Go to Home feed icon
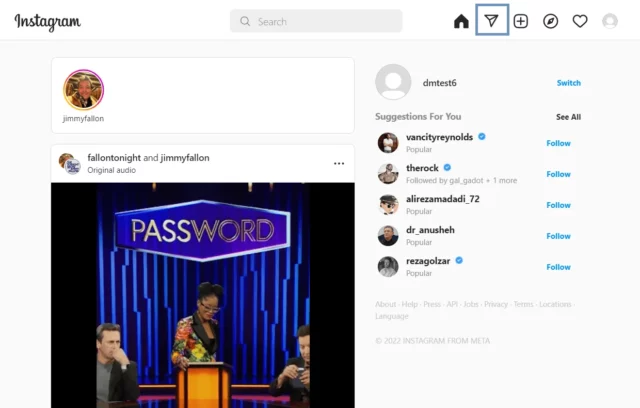 click(x=461, y=21)
